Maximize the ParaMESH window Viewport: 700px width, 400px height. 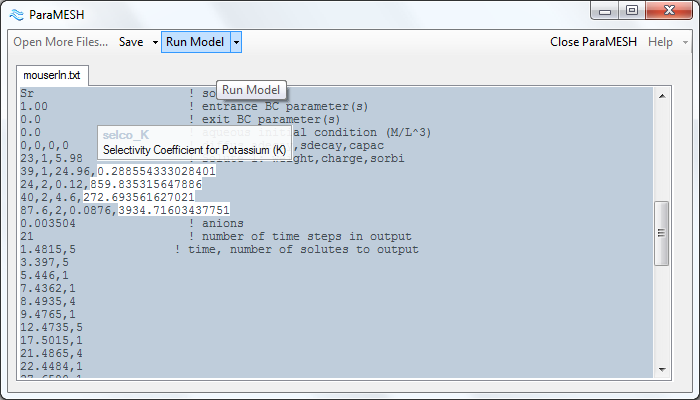tap(632, 11)
